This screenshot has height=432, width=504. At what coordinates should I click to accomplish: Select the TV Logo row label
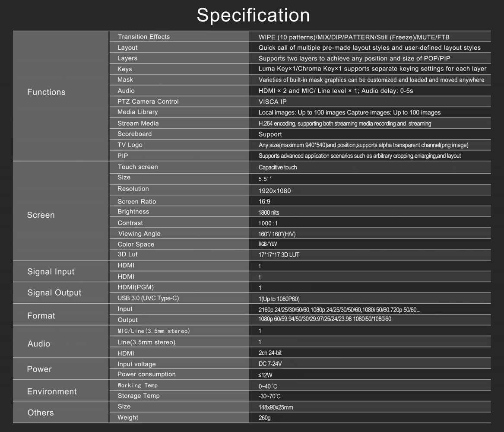[130, 145]
